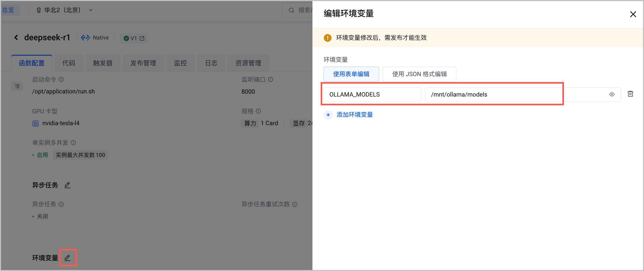Show info next to 异步任务 field label
Screen dimensions: 644x271
(61, 204)
